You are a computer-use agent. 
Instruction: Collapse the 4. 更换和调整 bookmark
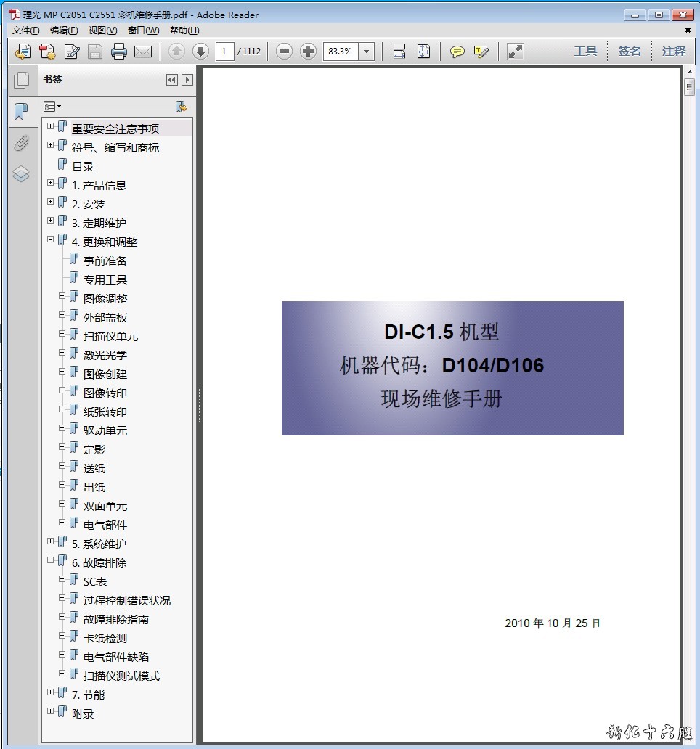(x=51, y=240)
